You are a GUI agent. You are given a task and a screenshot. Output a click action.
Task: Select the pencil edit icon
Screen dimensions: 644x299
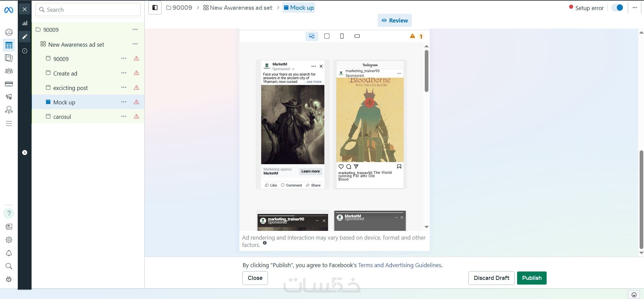(25, 37)
